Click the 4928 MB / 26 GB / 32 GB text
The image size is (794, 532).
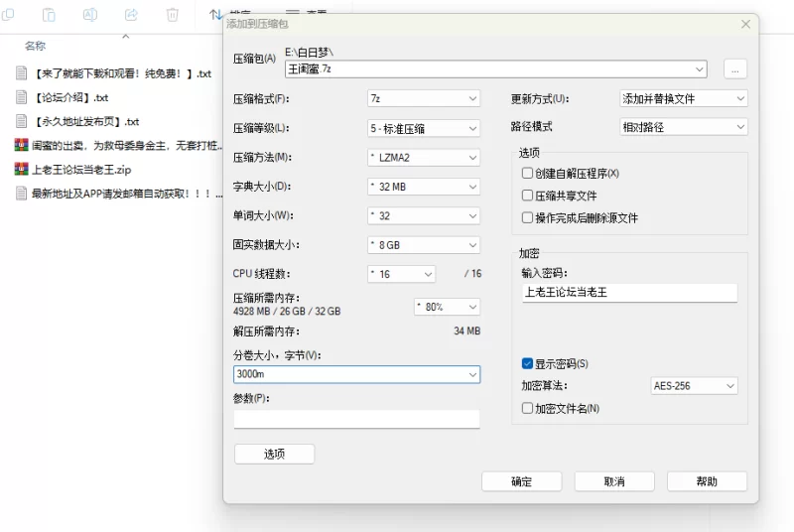pyautogui.click(x=287, y=312)
